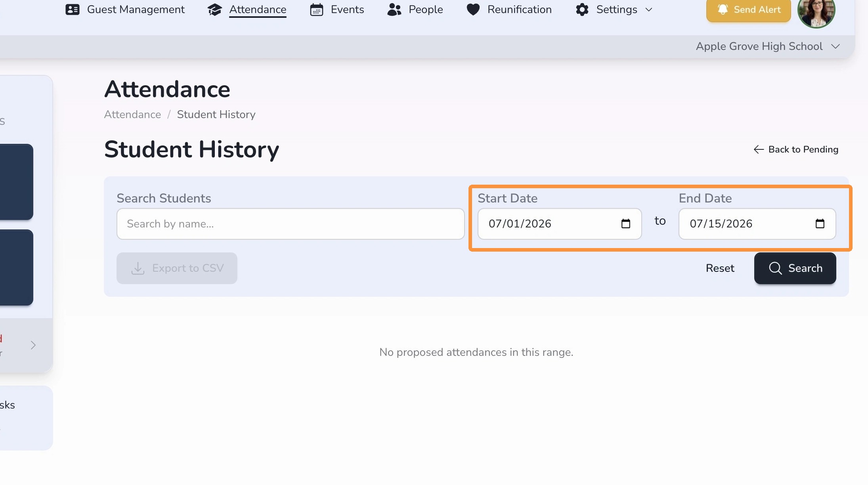Open the Reunification page
This screenshot has width=868, height=485.
pos(509,10)
